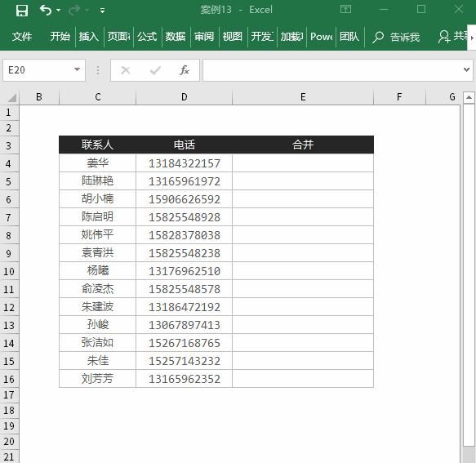Click the Insert Function fx icon
The width and height of the screenshot is (476, 463).
[184, 70]
